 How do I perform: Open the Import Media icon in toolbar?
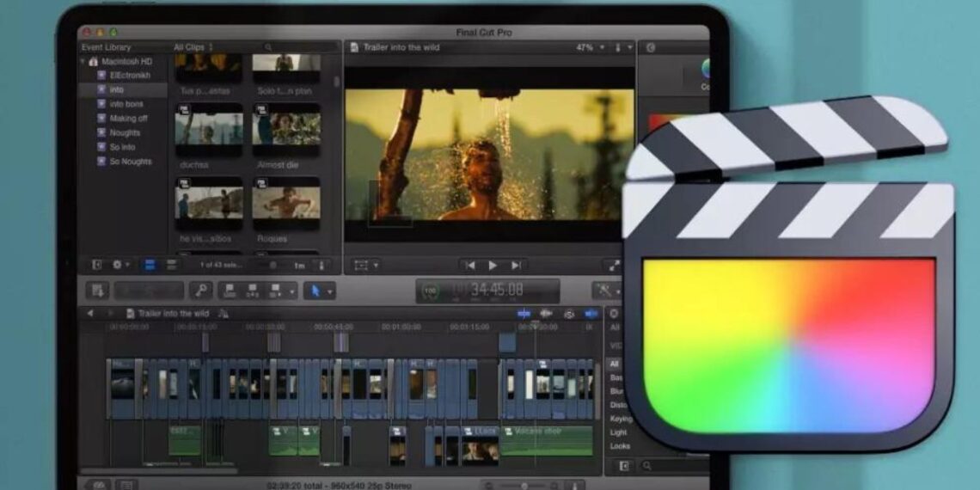pyautogui.click(x=97, y=291)
